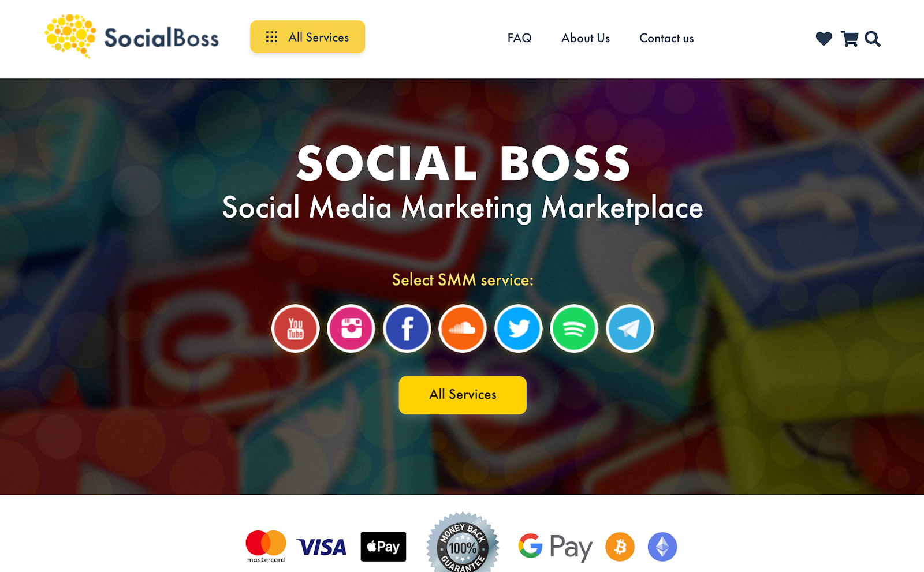The width and height of the screenshot is (924, 572).
Task: Open the Facebook service icon
Action: coord(407,328)
